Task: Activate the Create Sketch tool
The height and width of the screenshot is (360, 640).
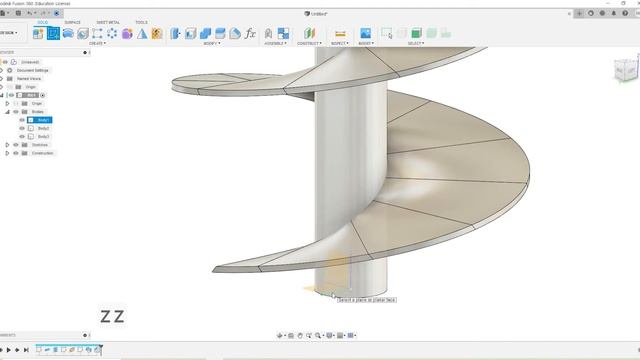Action: click(x=53, y=33)
